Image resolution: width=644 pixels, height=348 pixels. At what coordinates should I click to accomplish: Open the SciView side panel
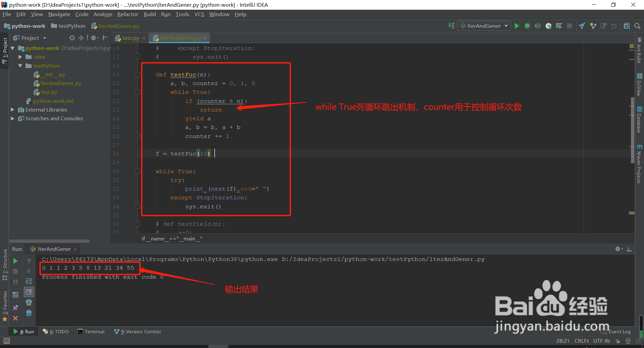(639, 85)
